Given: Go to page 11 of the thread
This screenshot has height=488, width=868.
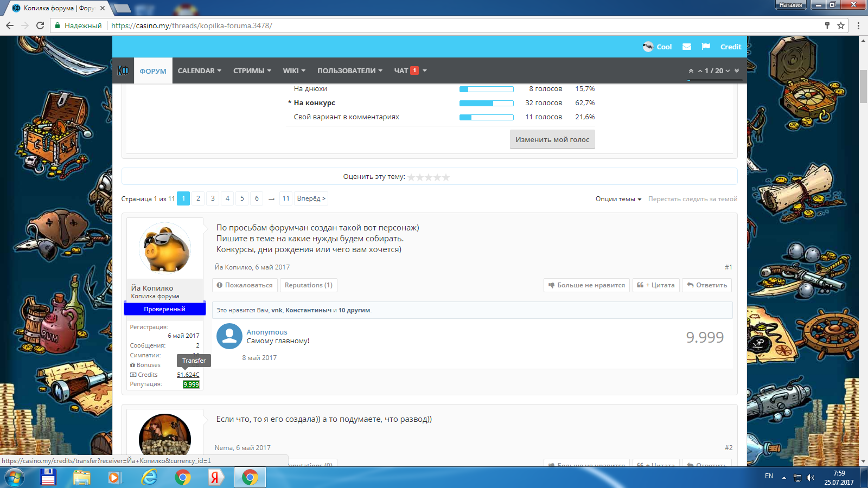Looking at the screenshot, I should [286, 198].
